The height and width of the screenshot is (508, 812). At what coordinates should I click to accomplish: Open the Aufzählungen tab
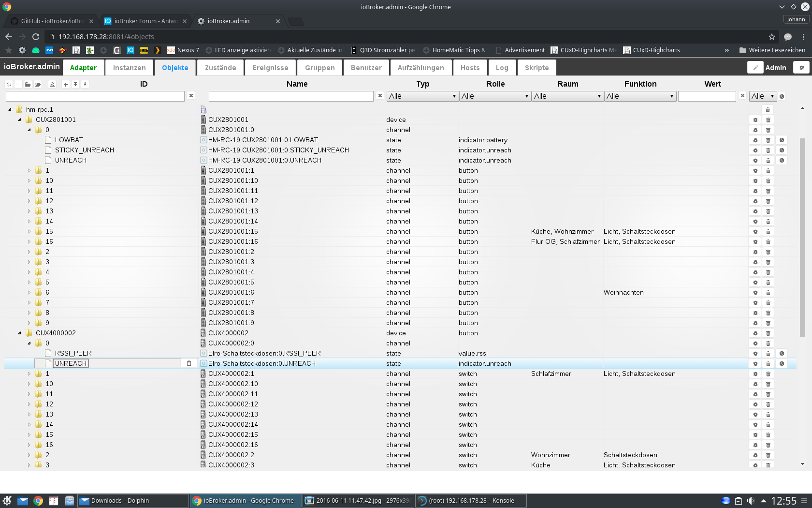pyautogui.click(x=420, y=68)
